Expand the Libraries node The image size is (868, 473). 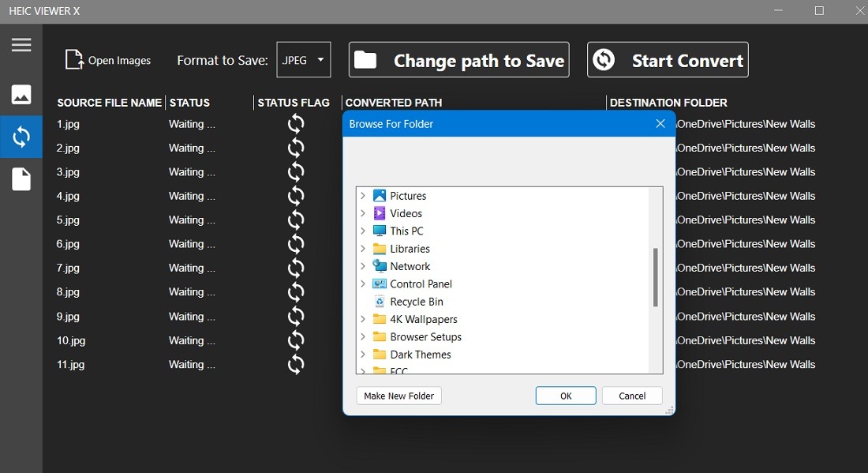click(x=363, y=248)
